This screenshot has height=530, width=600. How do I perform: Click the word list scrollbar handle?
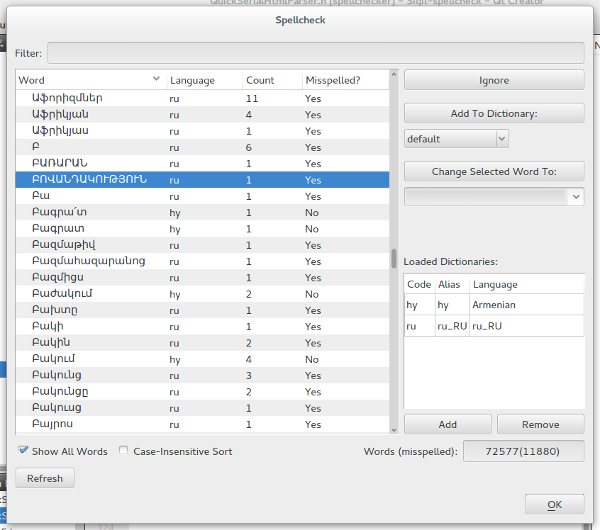pyautogui.click(x=394, y=259)
